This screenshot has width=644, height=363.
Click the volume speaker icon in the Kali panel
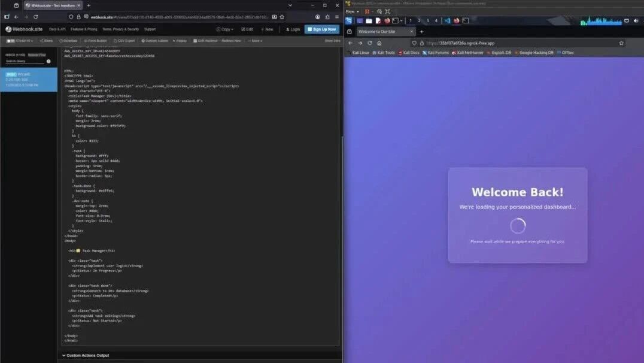coord(636,20)
